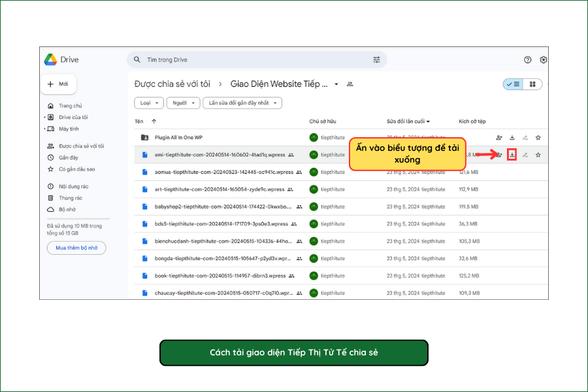
Task: Expand the Máy tính tree arrow
Action: 44,129
